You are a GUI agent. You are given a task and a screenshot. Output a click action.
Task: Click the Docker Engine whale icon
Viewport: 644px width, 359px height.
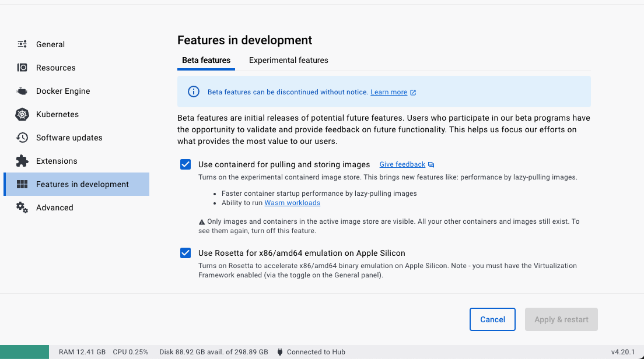tap(22, 91)
